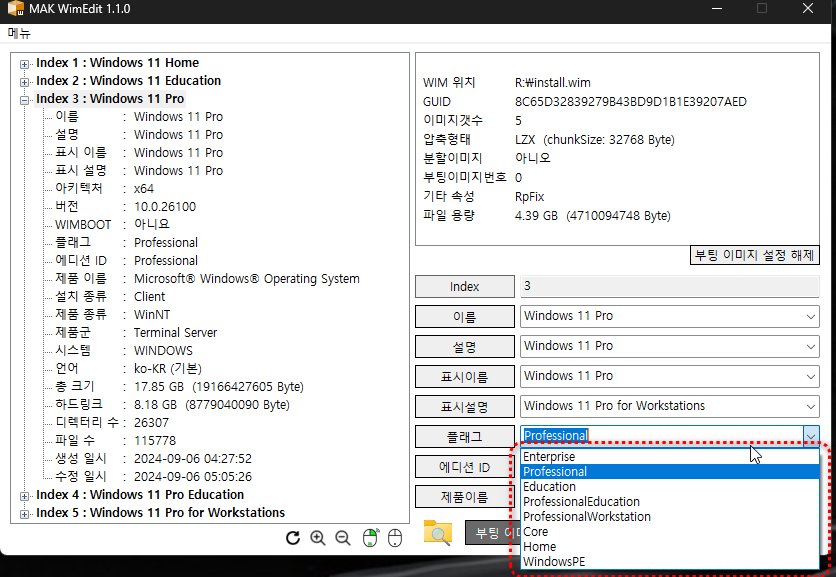
Task: Click the 표시설명 button
Action: click(x=464, y=406)
